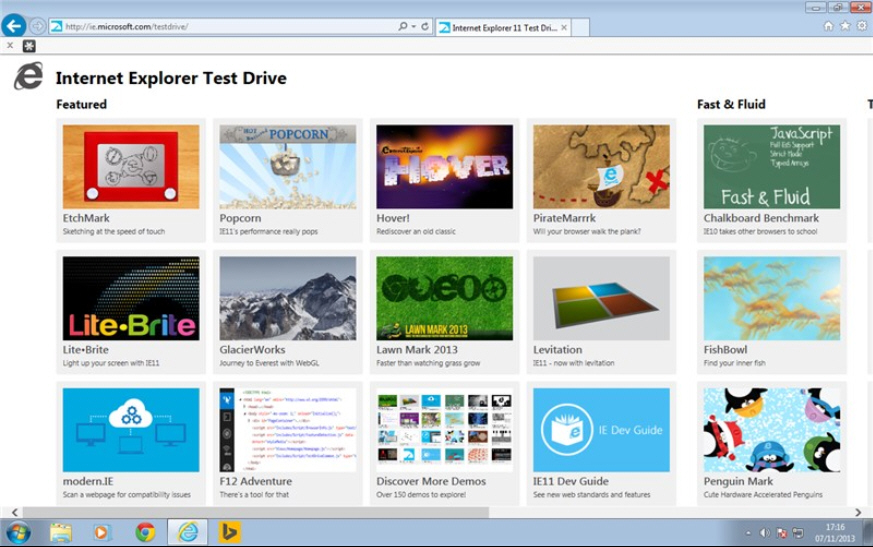Image resolution: width=873 pixels, height=547 pixels.
Task: Open File Explorer from the taskbar
Action: tap(61, 533)
